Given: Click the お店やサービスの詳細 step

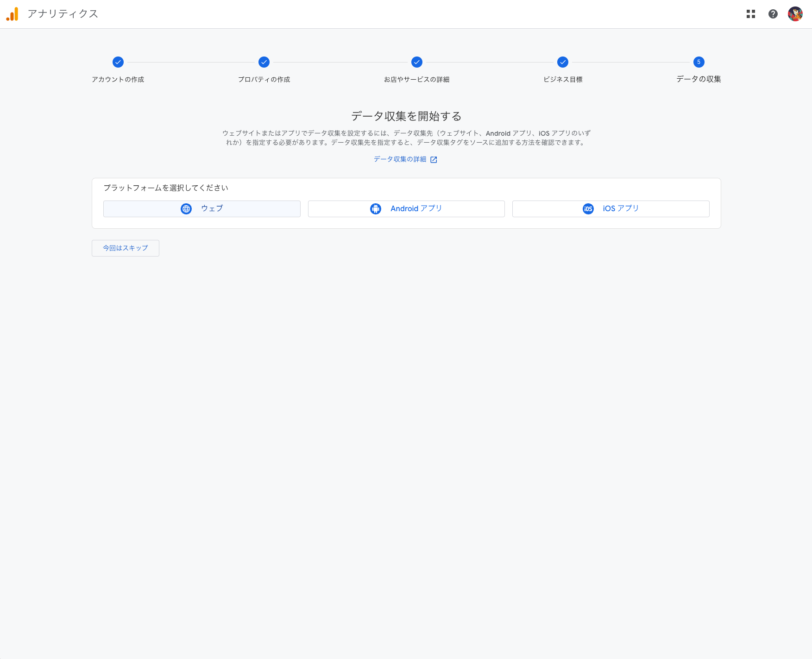Looking at the screenshot, I should tap(416, 62).
